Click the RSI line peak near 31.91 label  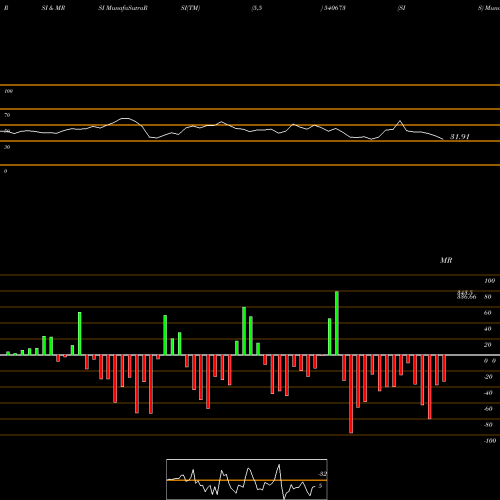tap(400, 121)
